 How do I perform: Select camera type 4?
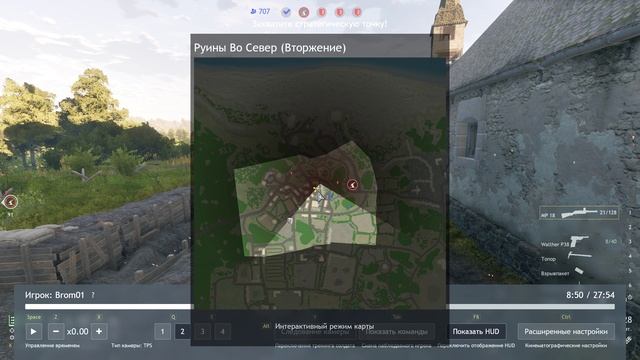(x=222, y=331)
